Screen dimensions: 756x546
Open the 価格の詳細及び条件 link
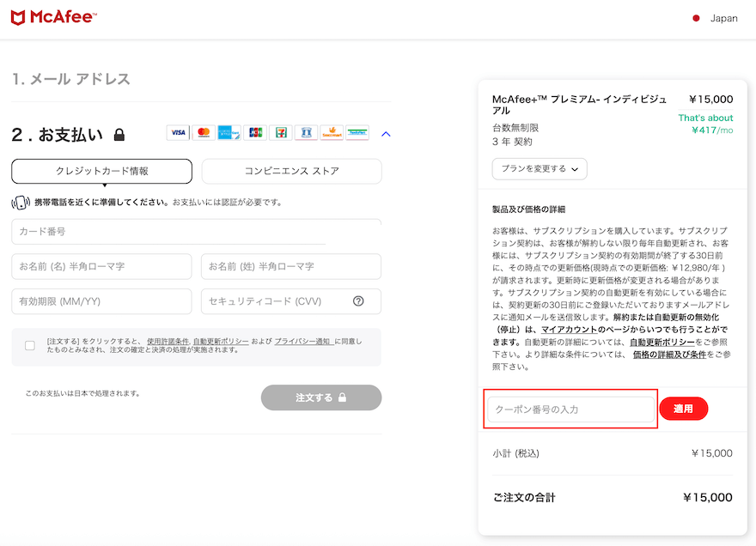coord(669,355)
